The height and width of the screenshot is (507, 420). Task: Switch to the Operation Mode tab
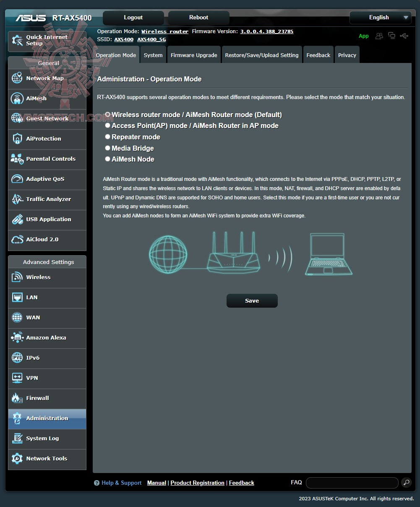tap(116, 55)
